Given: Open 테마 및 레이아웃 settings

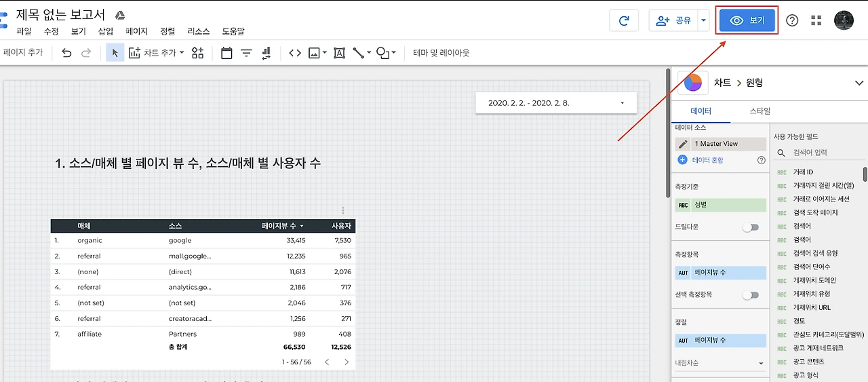Looking at the screenshot, I should 441,53.
